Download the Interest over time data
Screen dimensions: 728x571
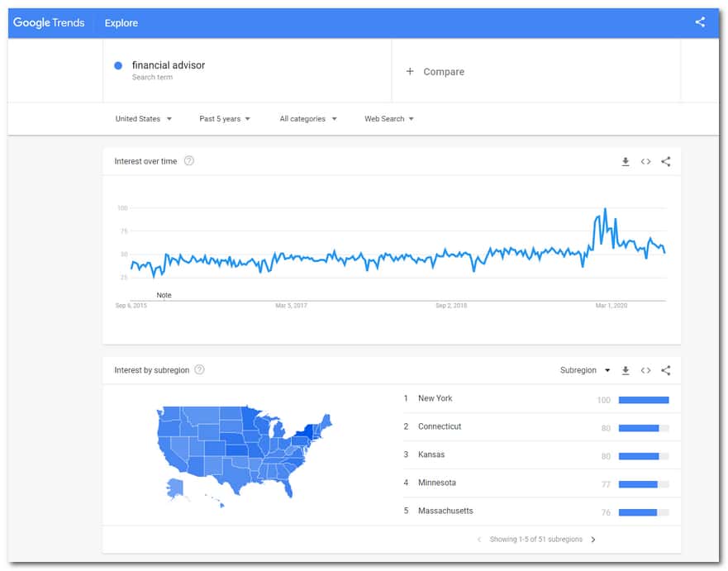[626, 161]
